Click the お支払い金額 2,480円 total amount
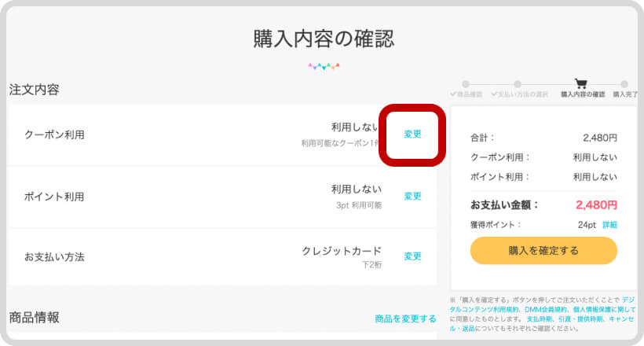 pos(596,205)
